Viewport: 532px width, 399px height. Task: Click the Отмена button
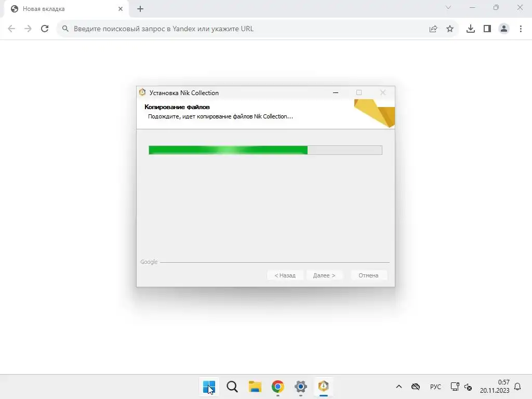368,275
